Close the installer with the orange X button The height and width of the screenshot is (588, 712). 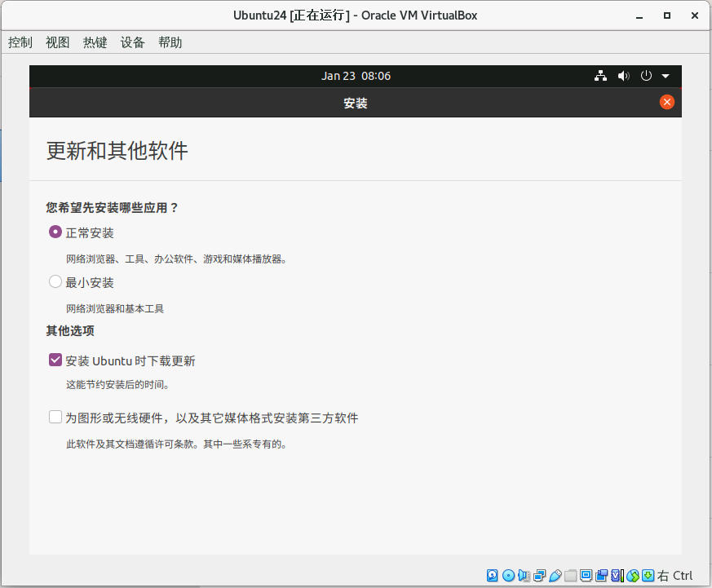coord(667,101)
